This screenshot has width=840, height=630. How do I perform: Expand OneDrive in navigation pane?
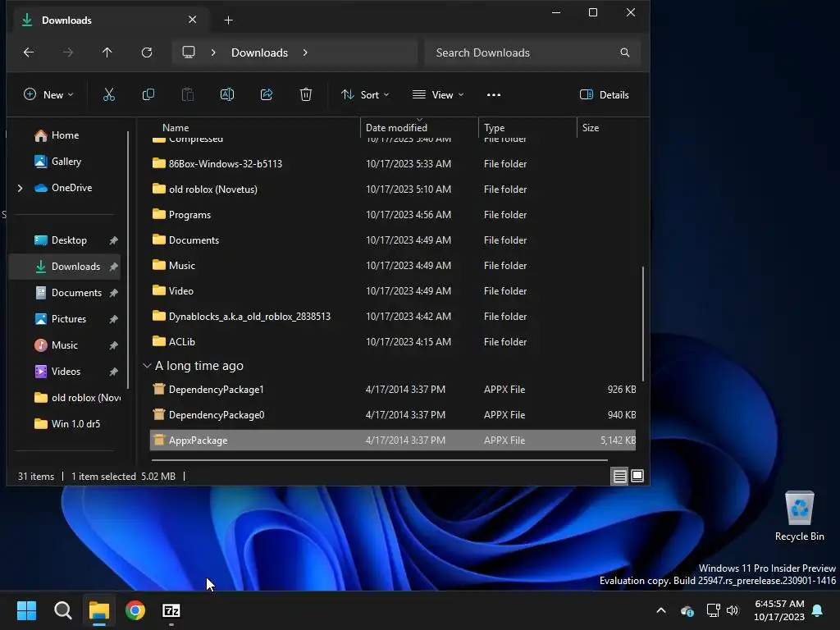[x=21, y=188]
